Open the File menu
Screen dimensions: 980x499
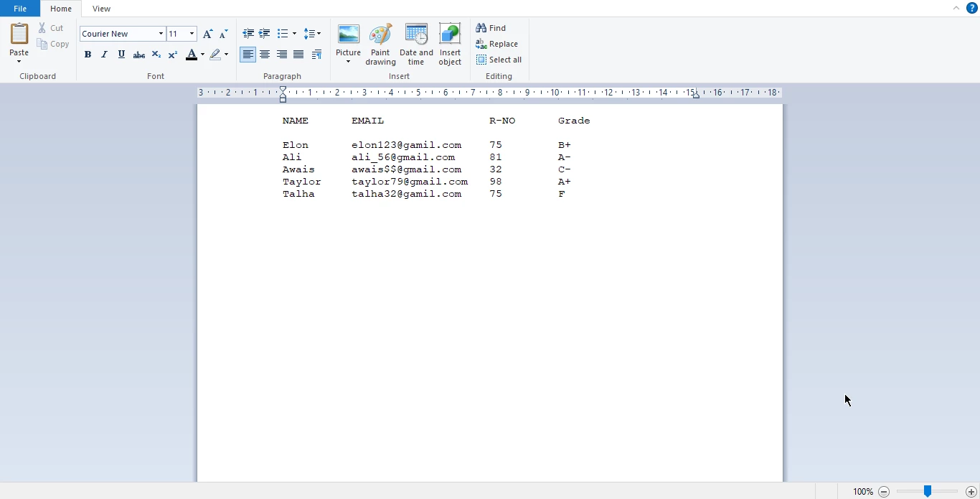pyautogui.click(x=20, y=9)
